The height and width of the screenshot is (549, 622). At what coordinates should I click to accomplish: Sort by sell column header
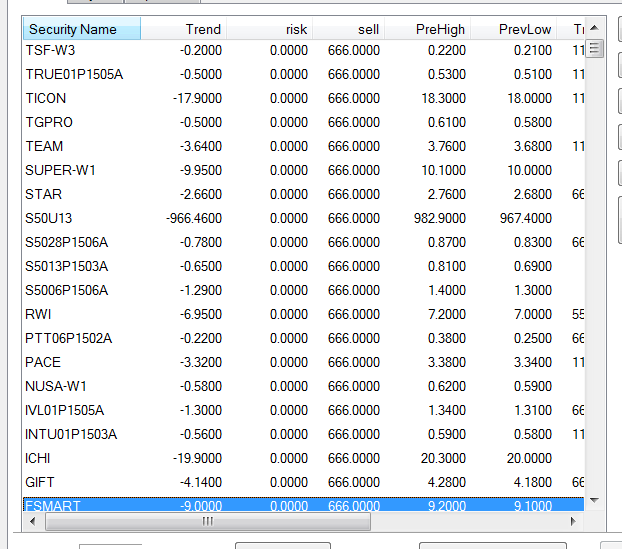(x=348, y=29)
